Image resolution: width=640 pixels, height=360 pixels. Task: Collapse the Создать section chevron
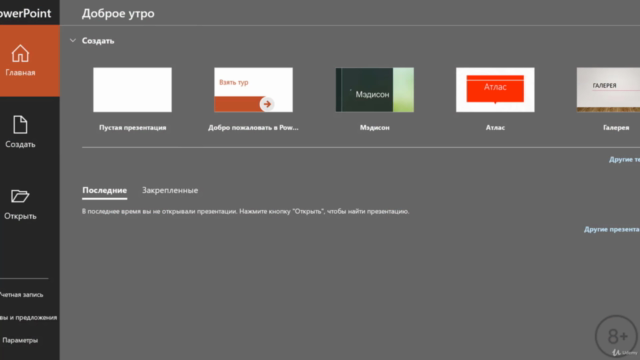click(73, 40)
